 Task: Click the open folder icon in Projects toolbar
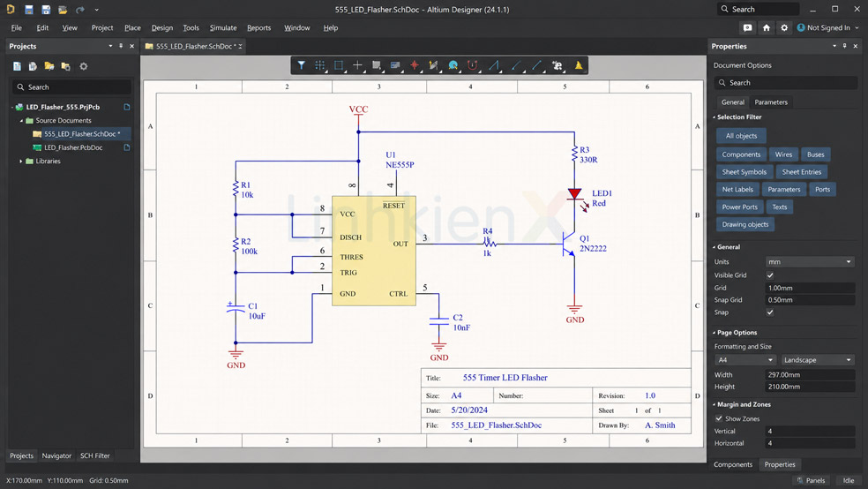point(49,66)
